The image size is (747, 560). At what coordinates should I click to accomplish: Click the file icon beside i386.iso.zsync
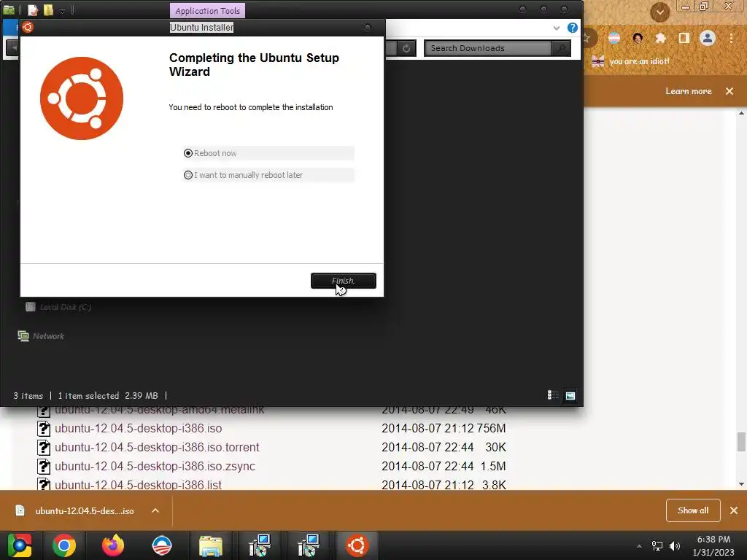tap(44, 467)
